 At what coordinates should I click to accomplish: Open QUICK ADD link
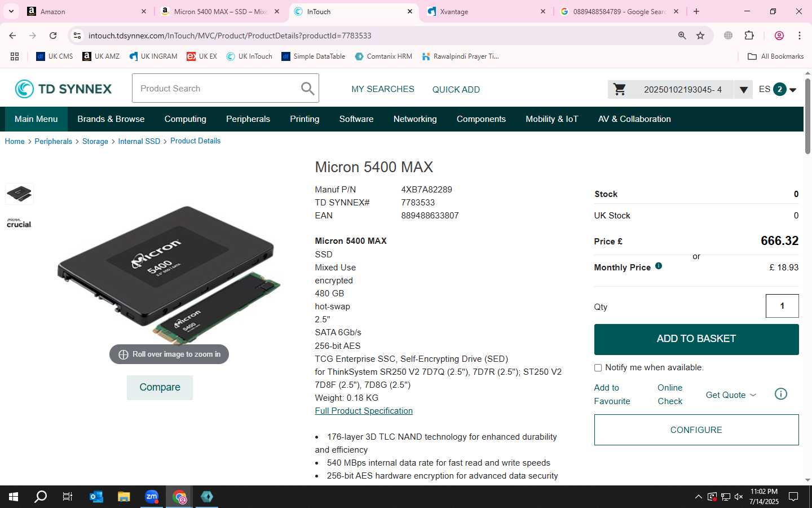coord(456,89)
